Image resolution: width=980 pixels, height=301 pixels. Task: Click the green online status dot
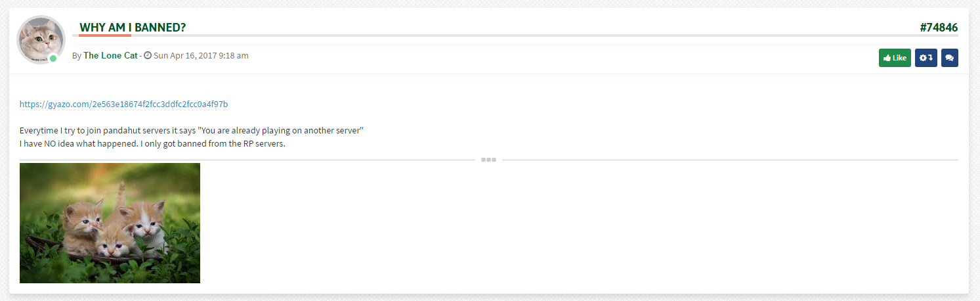tap(53, 58)
